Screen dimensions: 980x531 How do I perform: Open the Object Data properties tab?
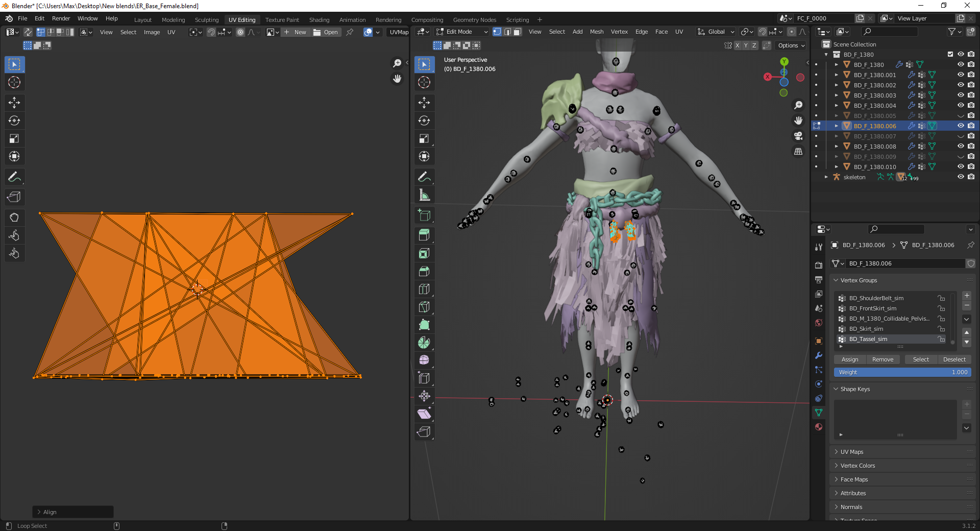click(819, 413)
